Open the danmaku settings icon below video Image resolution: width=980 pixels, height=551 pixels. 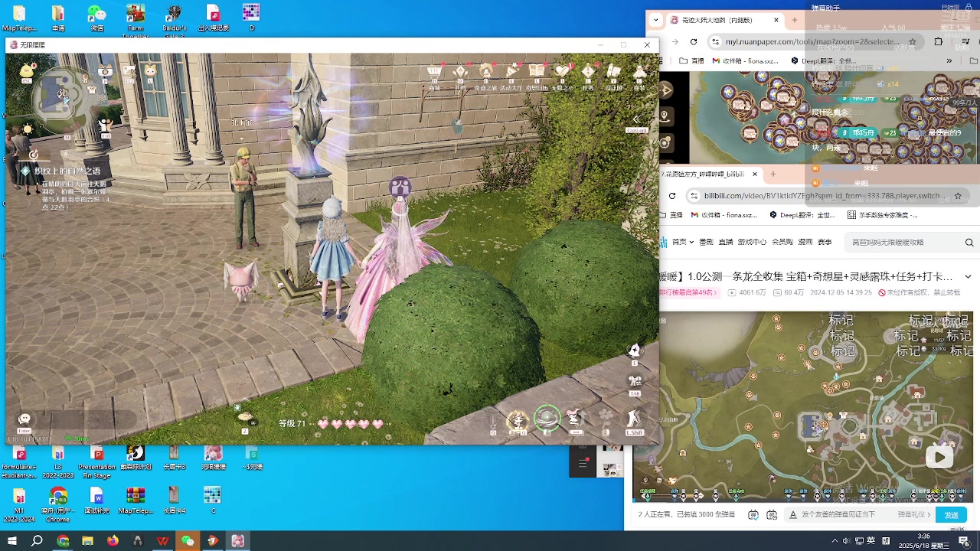click(772, 515)
